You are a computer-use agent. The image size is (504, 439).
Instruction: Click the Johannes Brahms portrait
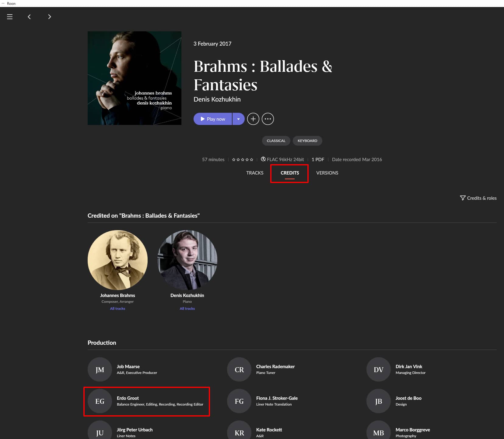pyautogui.click(x=117, y=260)
